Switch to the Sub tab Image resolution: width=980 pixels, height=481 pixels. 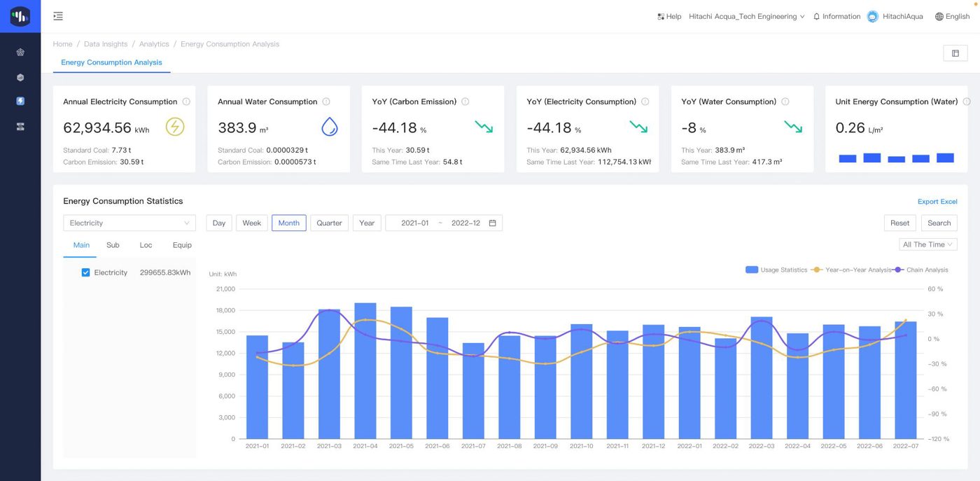tap(113, 245)
